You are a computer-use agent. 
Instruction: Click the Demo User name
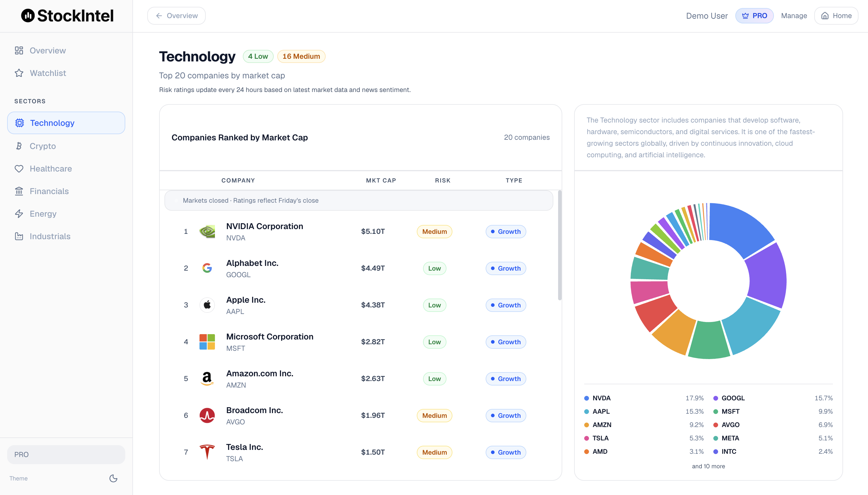click(x=707, y=16)
